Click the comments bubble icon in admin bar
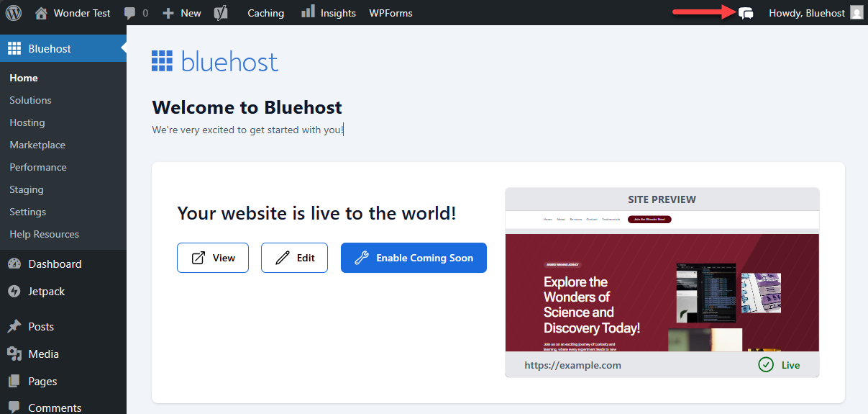This screenshot has width=868, height=414. [129, 13]
